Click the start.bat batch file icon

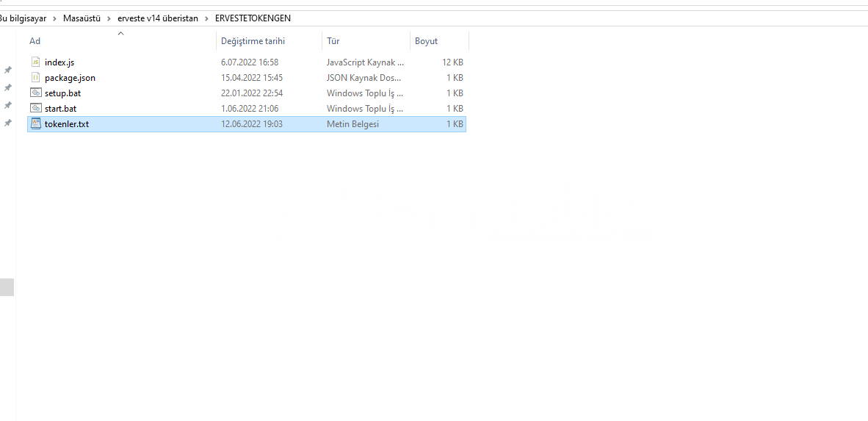[36, 109]
